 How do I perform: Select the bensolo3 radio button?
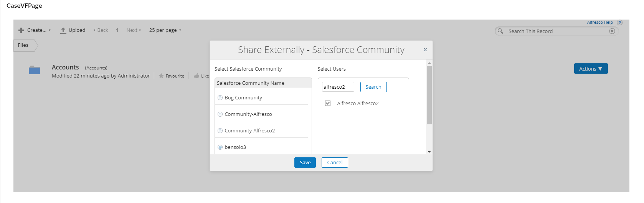[x=220, y=147]
